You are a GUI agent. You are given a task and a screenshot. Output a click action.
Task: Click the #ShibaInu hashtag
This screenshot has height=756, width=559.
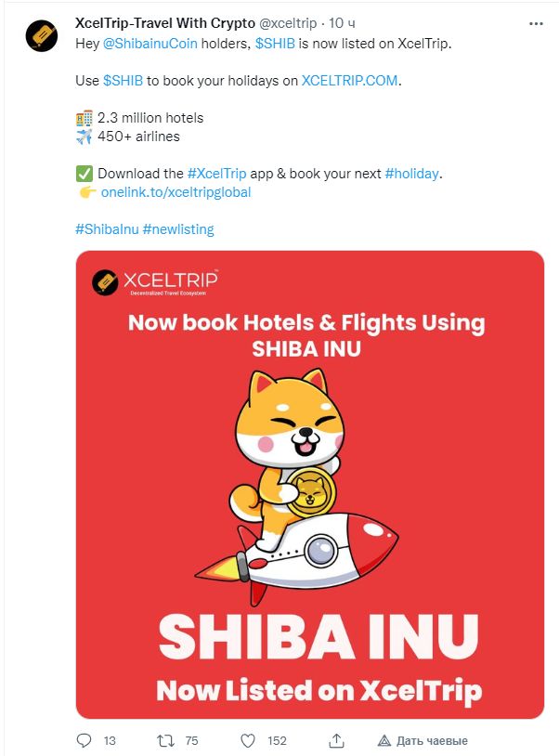point(107,229)
